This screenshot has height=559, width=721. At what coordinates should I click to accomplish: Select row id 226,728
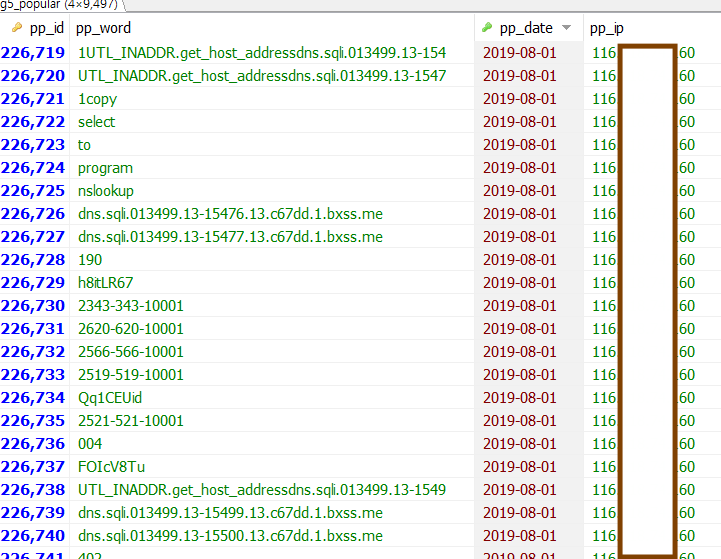pyautogui.click(x=33, y=260)
